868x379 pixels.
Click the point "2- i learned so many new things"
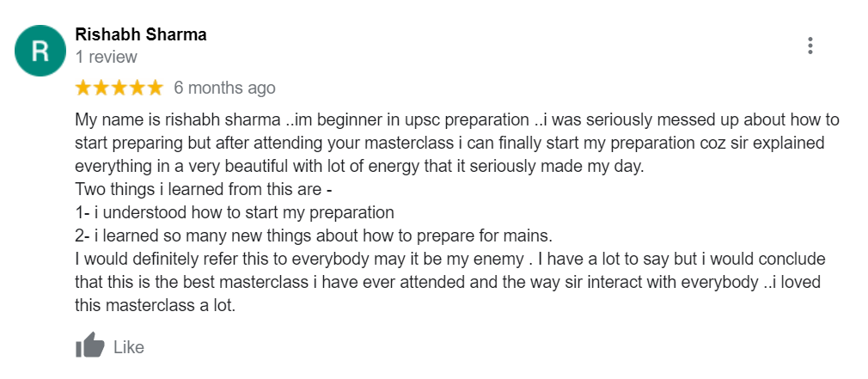[x=314, y=236]
